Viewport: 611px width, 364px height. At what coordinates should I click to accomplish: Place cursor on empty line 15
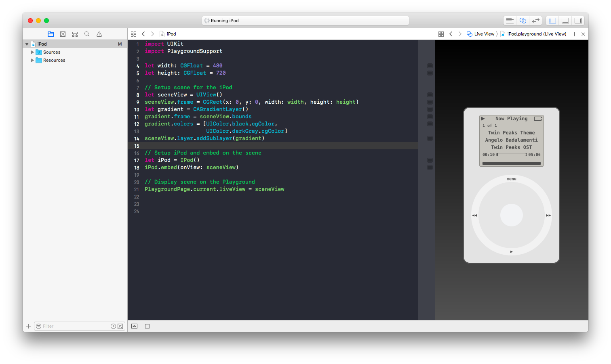273,146
